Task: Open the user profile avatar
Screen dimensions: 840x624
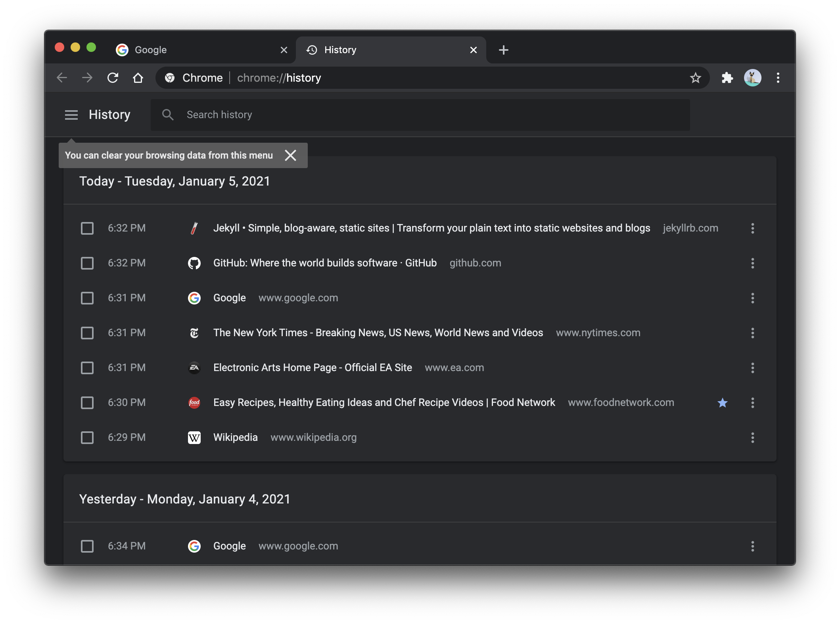Action: 752,78
